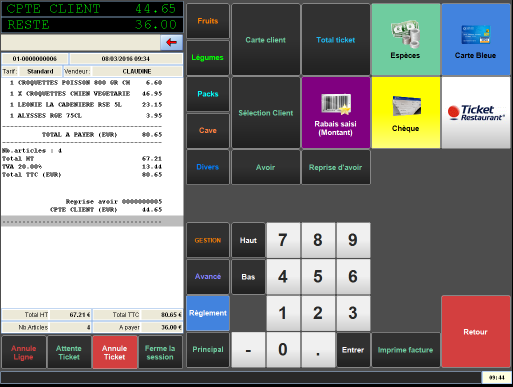Click the Retour button
The width and height of the screenshot is (513, 387).
pyautogui.click(x=476, y=332)
